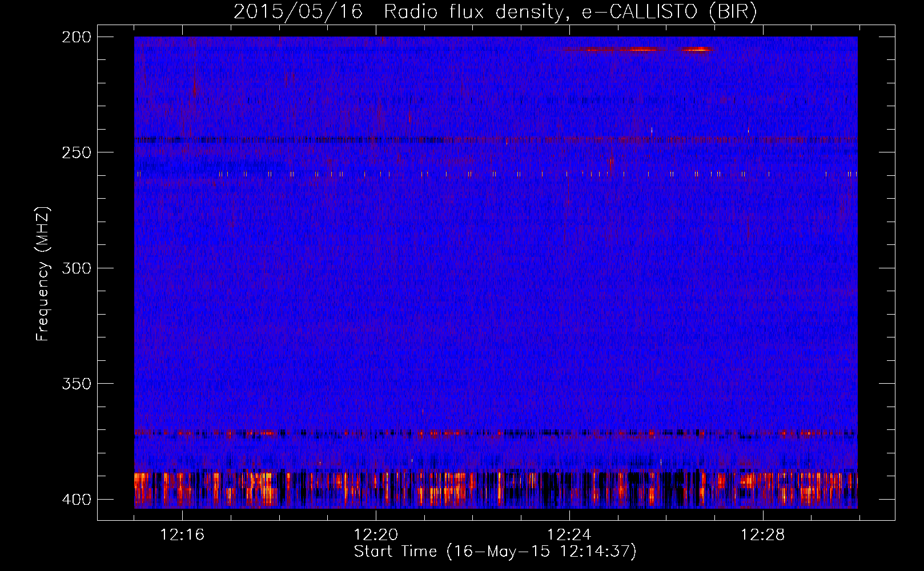The height and width of the screenshot is (571, 924).
Task: Click the Start Time axis label
Action: click(x=495, y=552)
